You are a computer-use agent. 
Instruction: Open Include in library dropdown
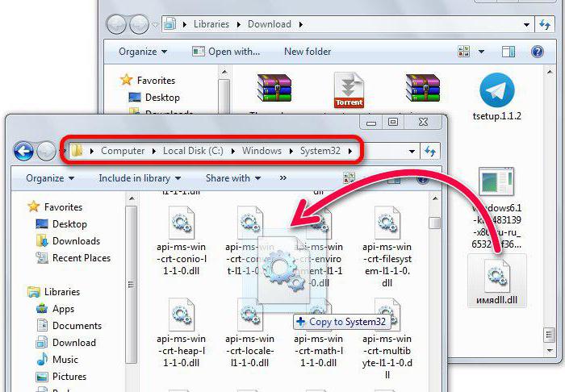(x=140, y=178)
